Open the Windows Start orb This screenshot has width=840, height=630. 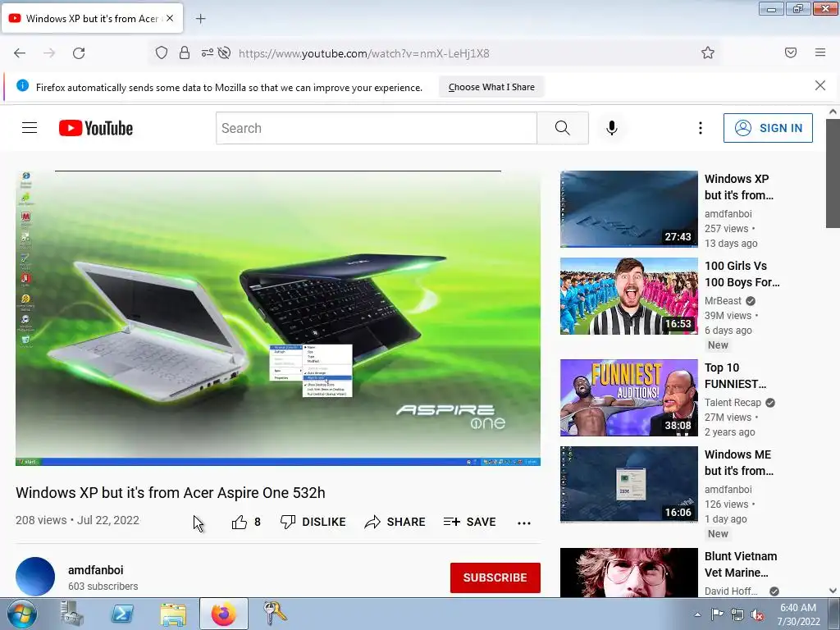(x=22, y=614)
